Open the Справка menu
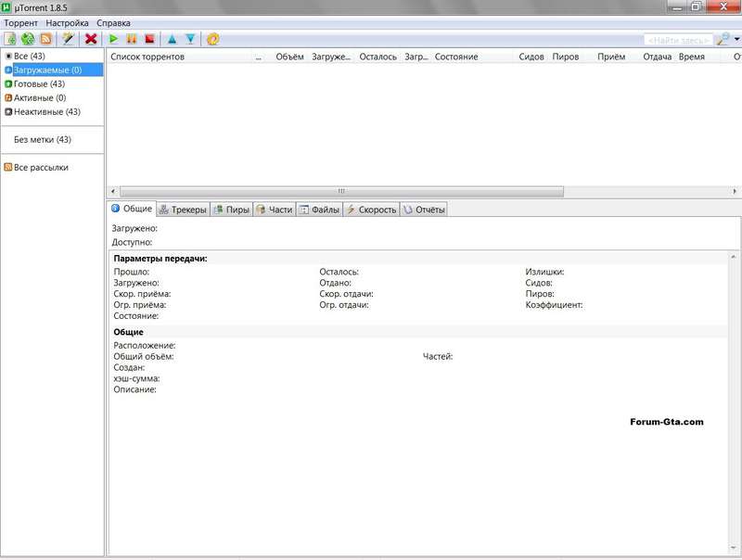 point(113,22)
